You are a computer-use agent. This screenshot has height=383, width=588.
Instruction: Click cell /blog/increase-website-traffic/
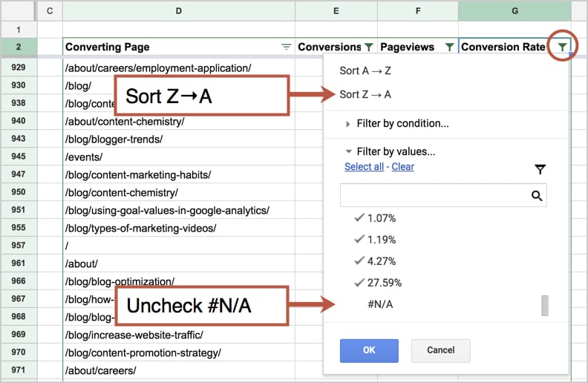pos(179,335)
